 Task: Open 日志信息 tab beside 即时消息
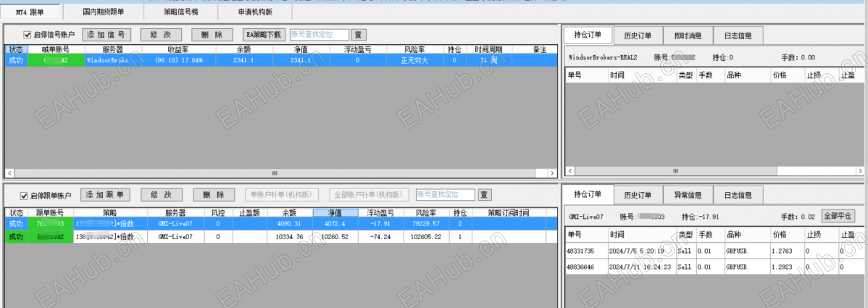pyautogui.click(x=738, y=36)
